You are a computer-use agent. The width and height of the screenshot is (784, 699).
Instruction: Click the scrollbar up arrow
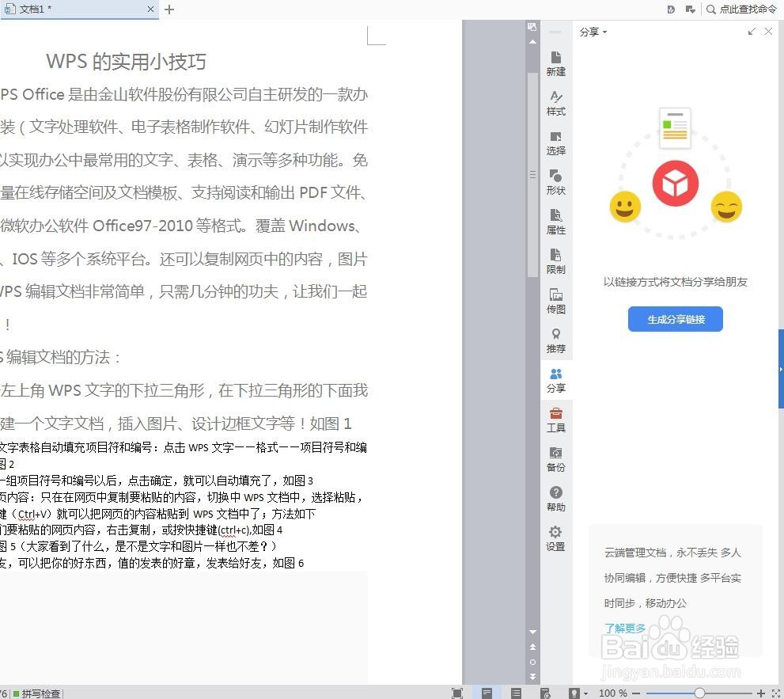coord(532,41)
